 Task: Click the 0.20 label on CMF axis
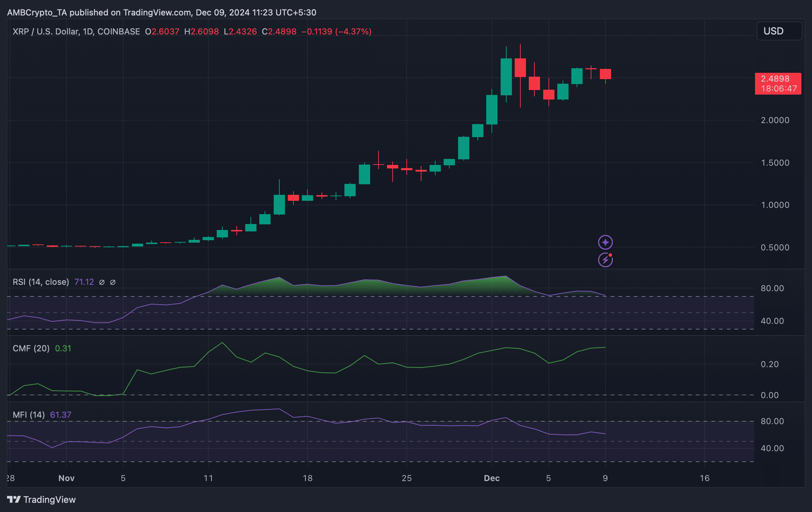(x=769, y=364)
